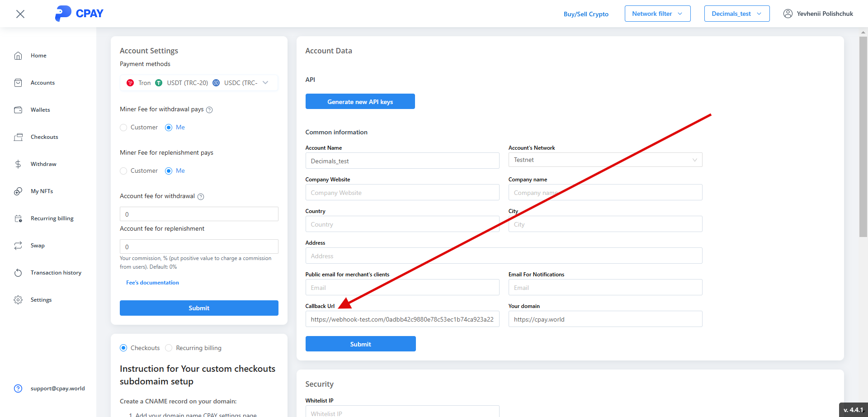Open the Account's Network Testnet dropdown

tap(605, 160)
